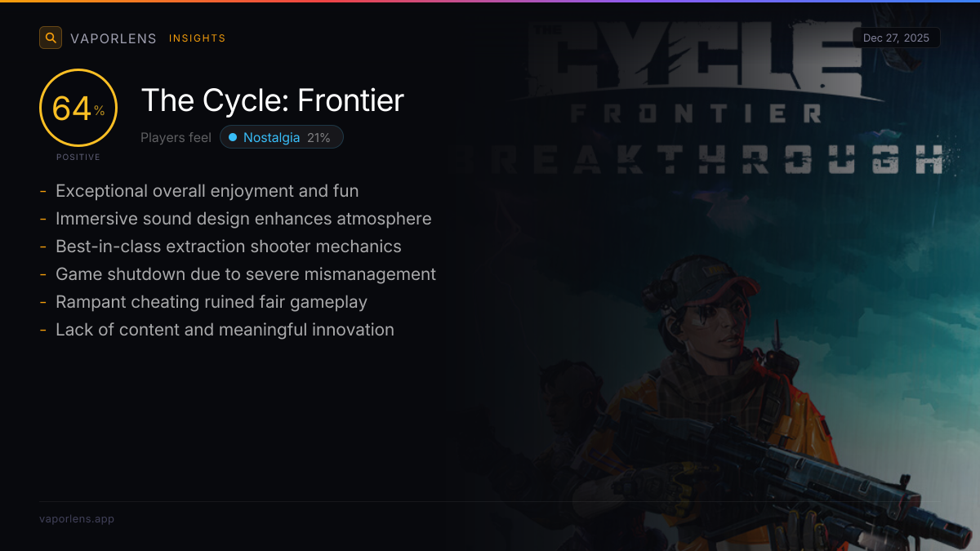This screenshot has width=980, height=551.
Task: Click the VAPORLENS brand name
Action: pos(114,38)
